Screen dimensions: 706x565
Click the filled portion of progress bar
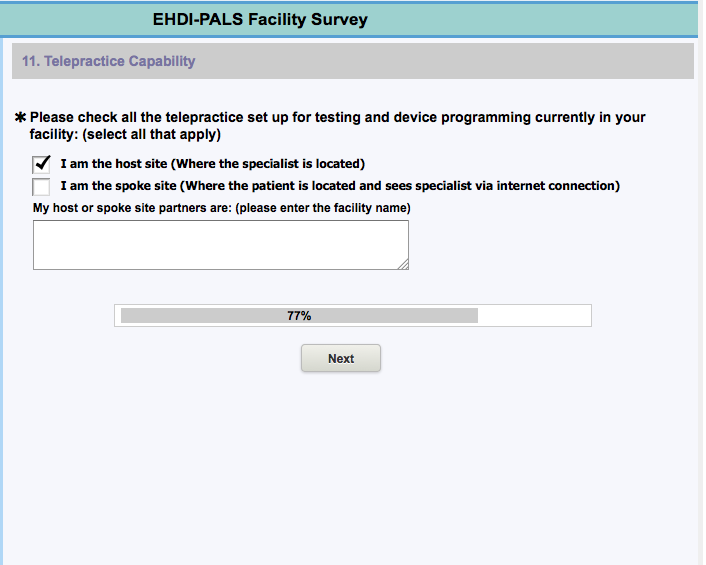pyautogui.click(x=200, y=316)
